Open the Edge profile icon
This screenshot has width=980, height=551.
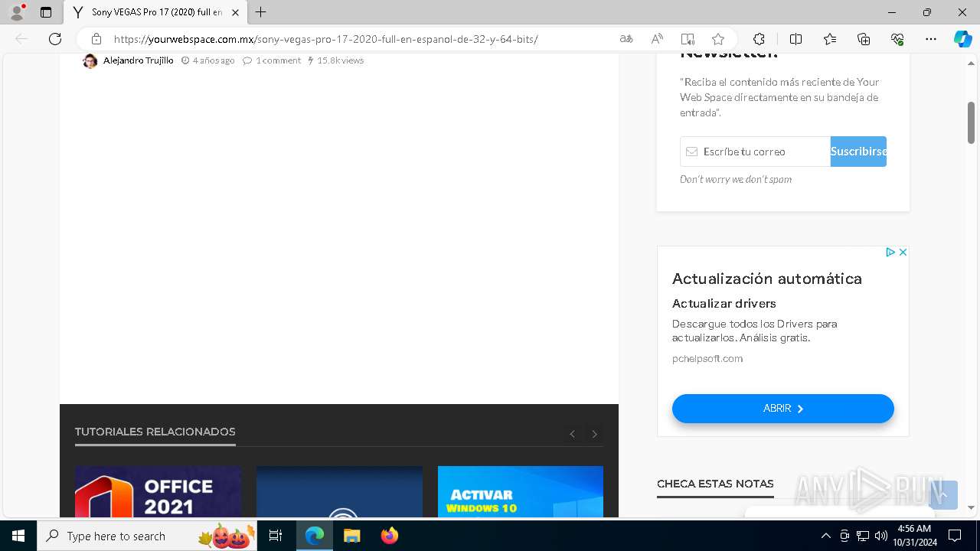(x=17, y=12)
